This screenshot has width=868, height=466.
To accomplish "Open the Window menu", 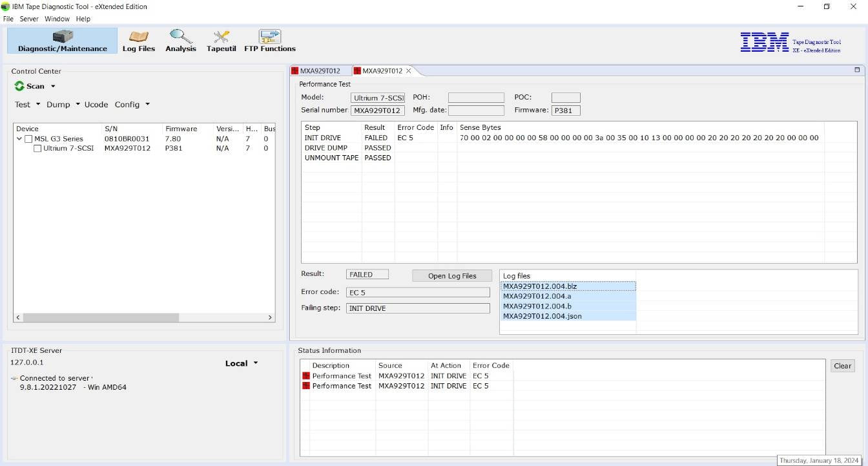I will coord(57,19).
